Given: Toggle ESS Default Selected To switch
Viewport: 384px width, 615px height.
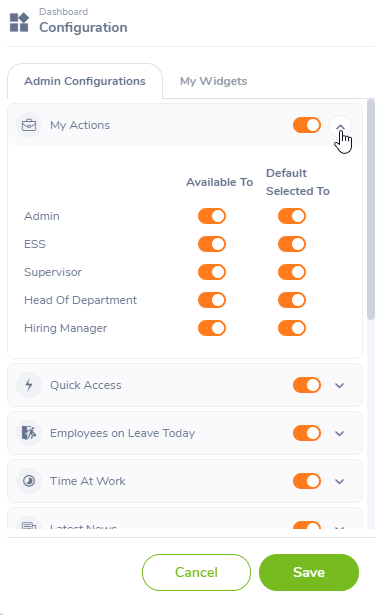Looking at the screenshot, I should 292,244.
